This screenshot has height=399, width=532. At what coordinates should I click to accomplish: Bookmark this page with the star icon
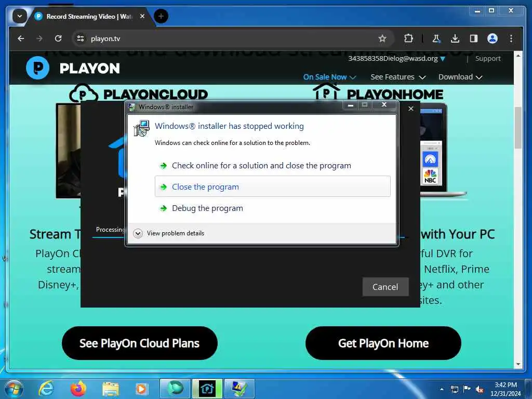[x=382, y=38]
